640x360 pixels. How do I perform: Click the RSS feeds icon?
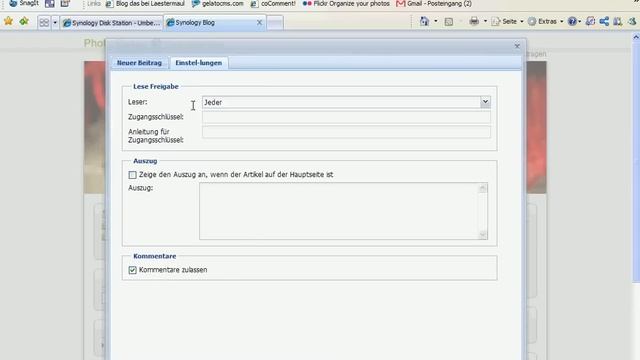[x=449, y=22]
